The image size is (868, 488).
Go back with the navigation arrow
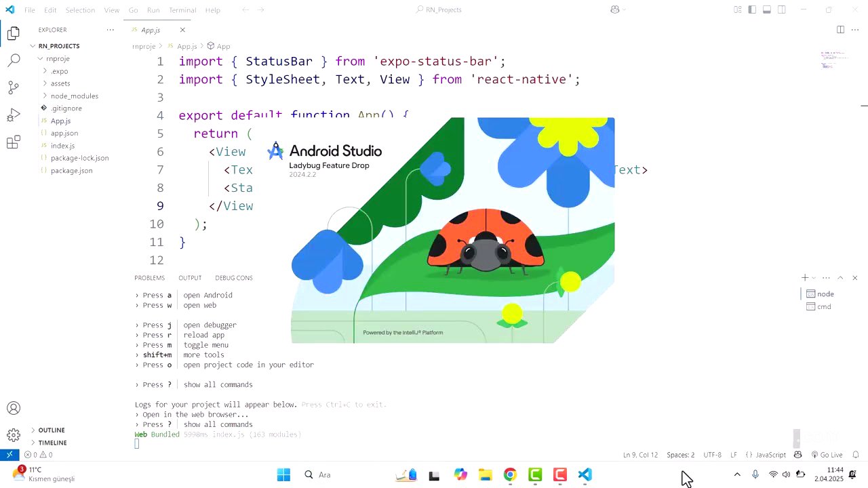coord(245,10)
